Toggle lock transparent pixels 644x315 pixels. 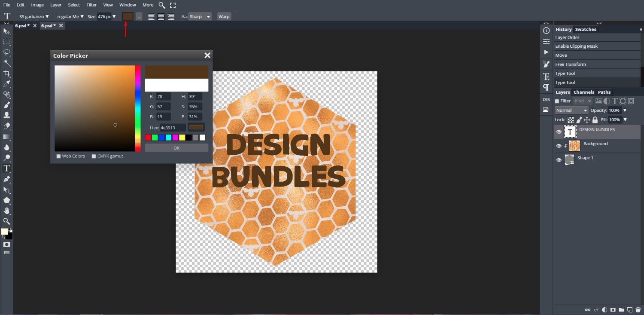tap(571, 120)
